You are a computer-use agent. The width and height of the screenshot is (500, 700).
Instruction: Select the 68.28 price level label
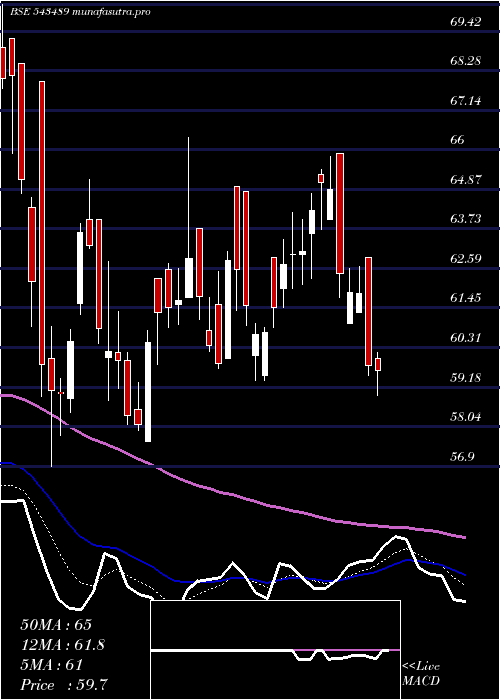point(466,61)
